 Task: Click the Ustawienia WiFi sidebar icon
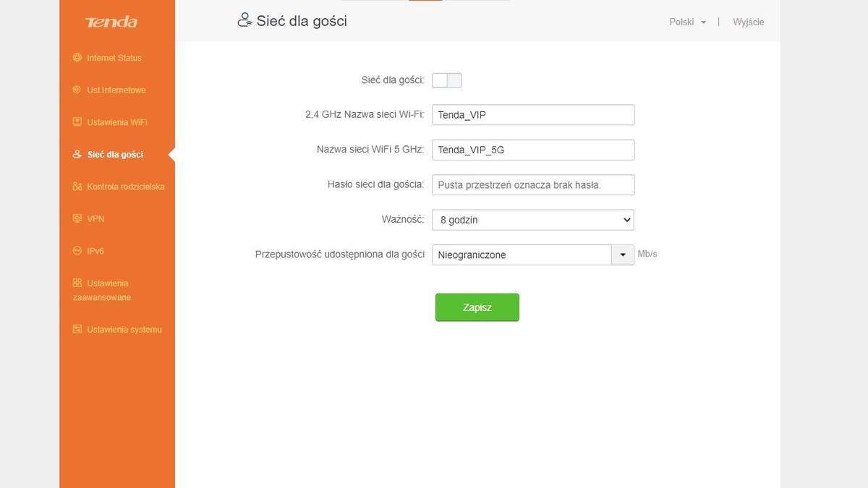[x=77, y=122]
